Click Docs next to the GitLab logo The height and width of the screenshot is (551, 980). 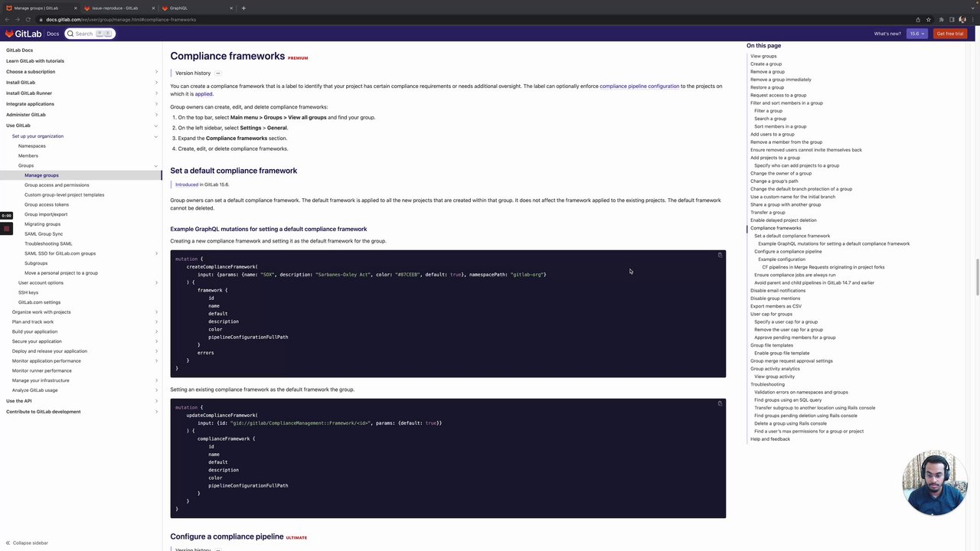coord(53,34)
